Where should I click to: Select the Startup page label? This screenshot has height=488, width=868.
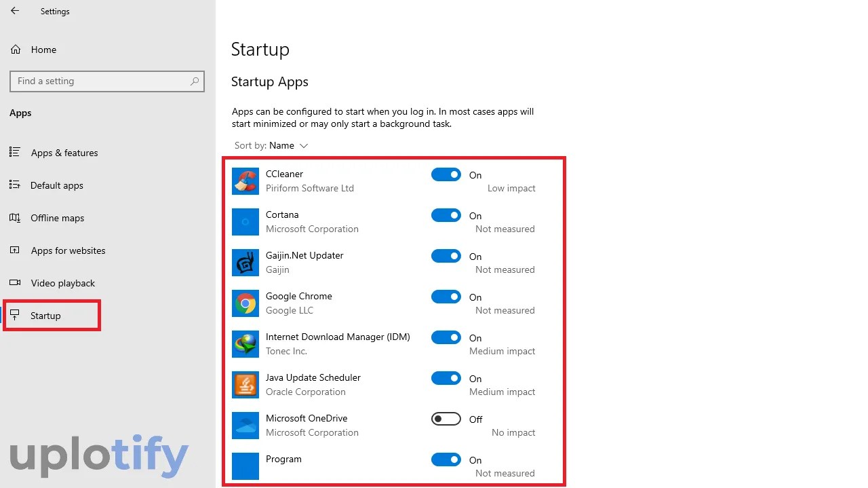45,316
